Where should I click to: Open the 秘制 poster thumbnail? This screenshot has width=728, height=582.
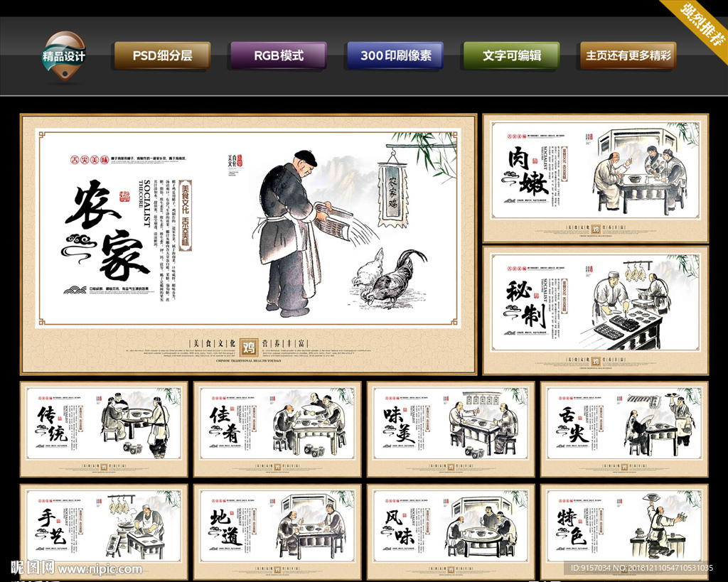point(596,310)
